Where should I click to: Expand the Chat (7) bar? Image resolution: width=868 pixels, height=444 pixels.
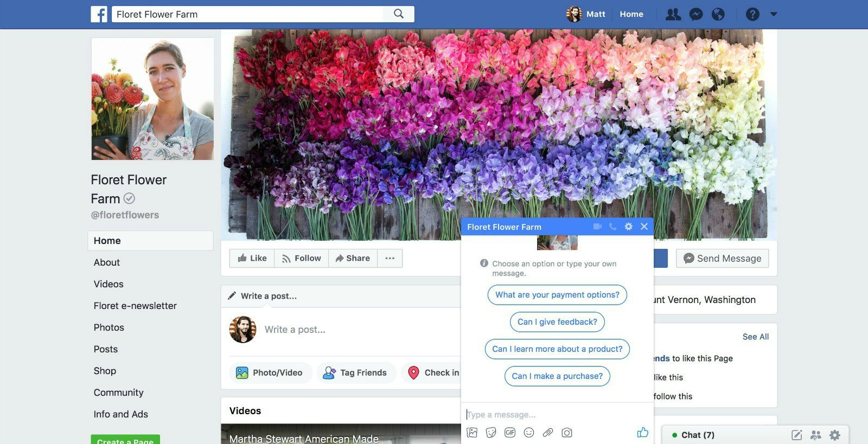click(x=698, y=435)
